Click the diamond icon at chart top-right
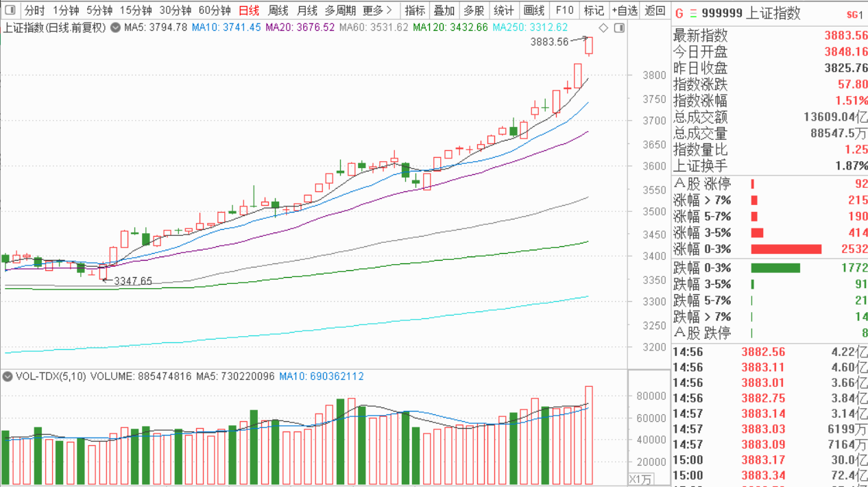The image size is (868, 487). pyautogui.click(x=603, y=27)
